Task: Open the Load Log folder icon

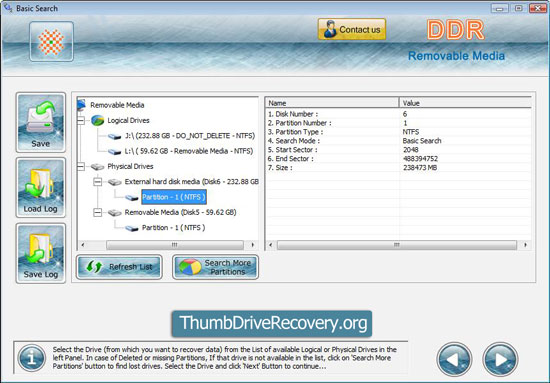Action: coord(41,188)
